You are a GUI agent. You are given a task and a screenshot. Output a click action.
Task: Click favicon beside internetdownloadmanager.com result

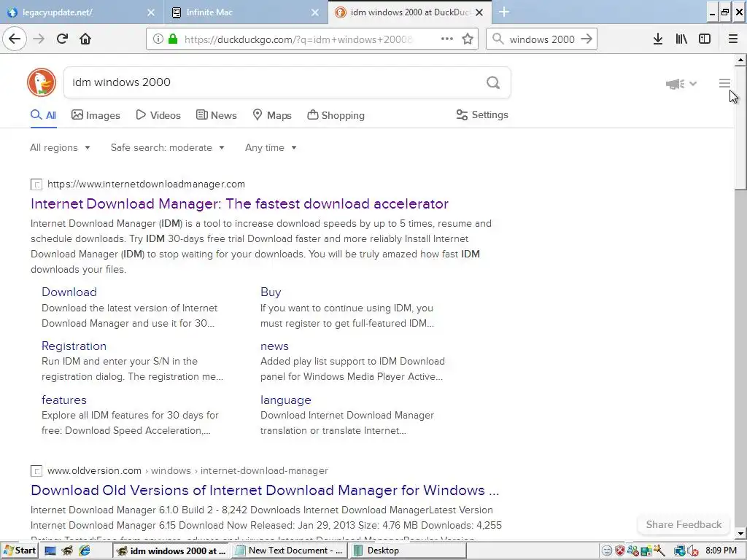click(x=36, y=184)
